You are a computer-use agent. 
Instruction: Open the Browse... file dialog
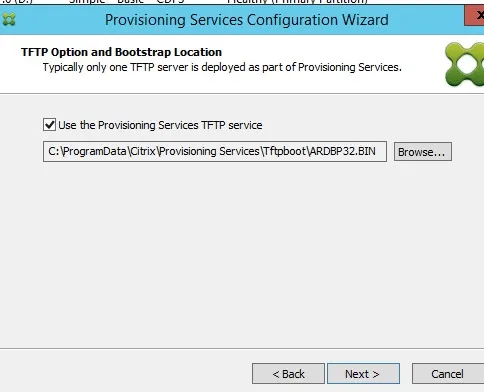click(x=423, y=152)
